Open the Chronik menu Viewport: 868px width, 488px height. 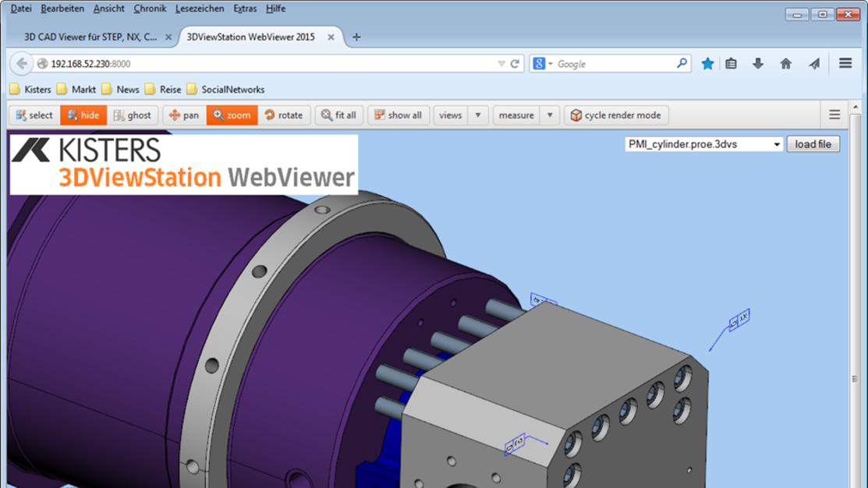pyautogui.click(x=150, y=9)
